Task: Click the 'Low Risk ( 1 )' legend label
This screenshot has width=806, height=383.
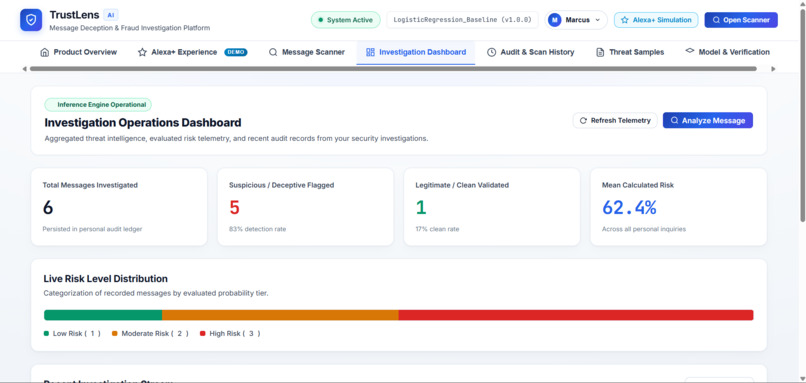Action: [77, 334]
